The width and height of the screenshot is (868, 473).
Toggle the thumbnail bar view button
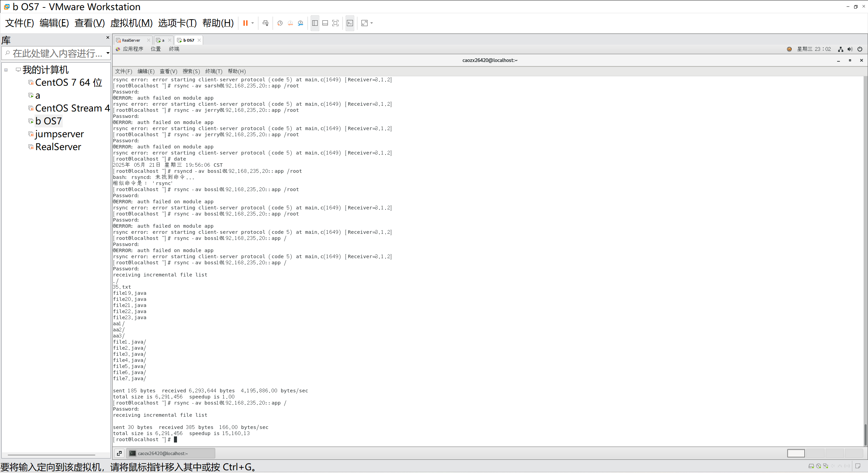[x=325, y=23]
